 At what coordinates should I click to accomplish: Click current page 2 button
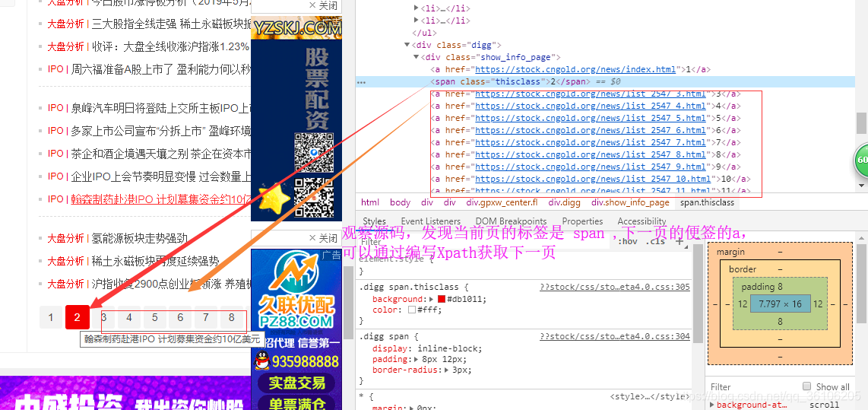point(77,317)
